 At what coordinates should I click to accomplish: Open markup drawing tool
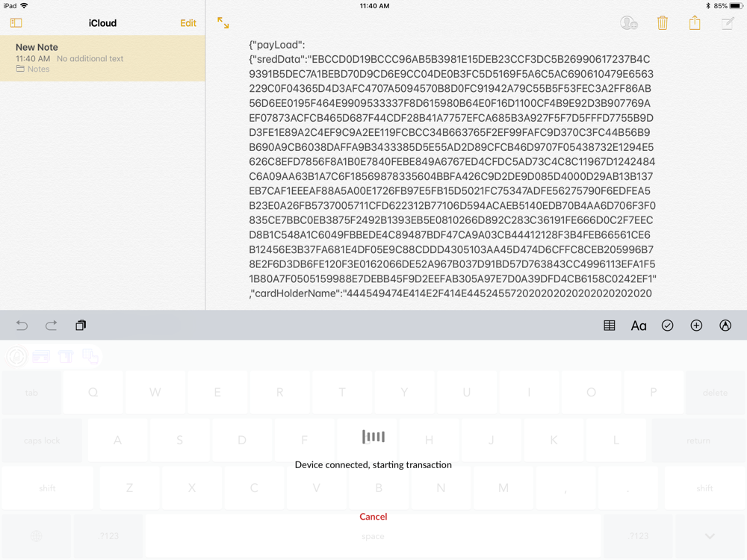pos(725,326)
